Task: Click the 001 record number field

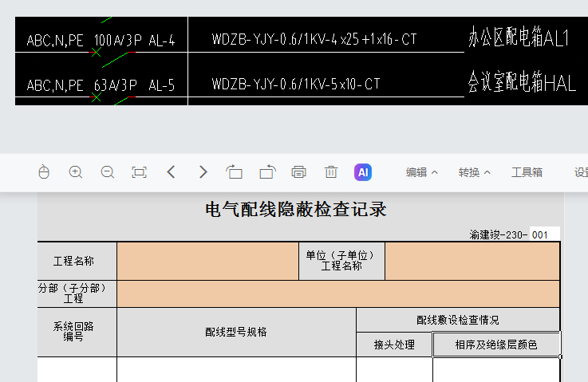Action: click(544, 234)
